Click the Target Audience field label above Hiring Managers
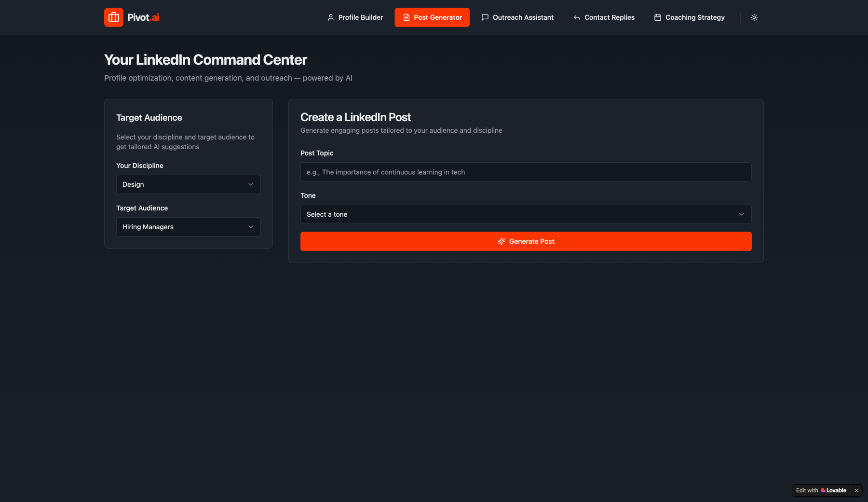868x502 pixels. pyautogui.click(x=142, y=208)
